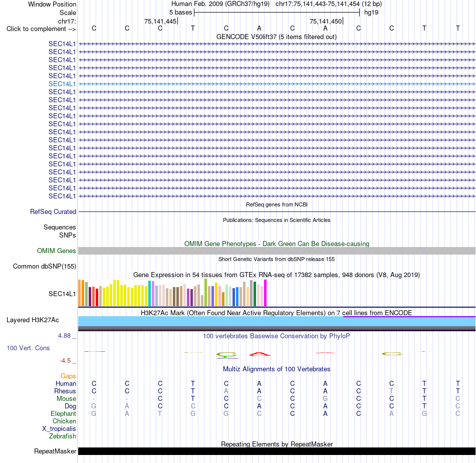Click the RefSeq Curated track label
This screenshot has width=476, height=463.
tap(53, 211)
